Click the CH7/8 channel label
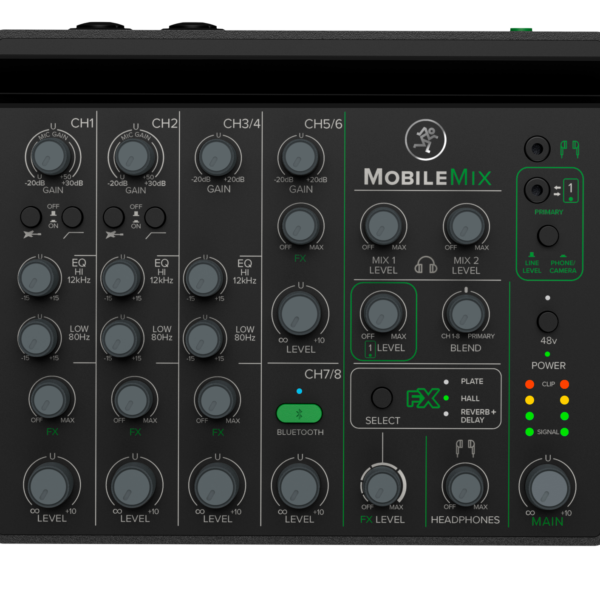Screen dimensions: 600x600 pyautogui.click(x=323, y=374)
